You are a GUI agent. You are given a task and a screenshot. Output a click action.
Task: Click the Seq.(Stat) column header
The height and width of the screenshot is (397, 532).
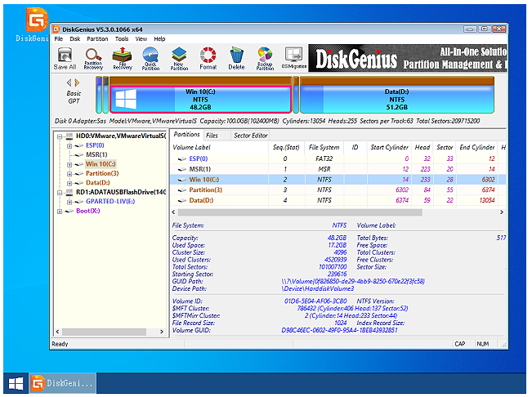click(286, 147)
